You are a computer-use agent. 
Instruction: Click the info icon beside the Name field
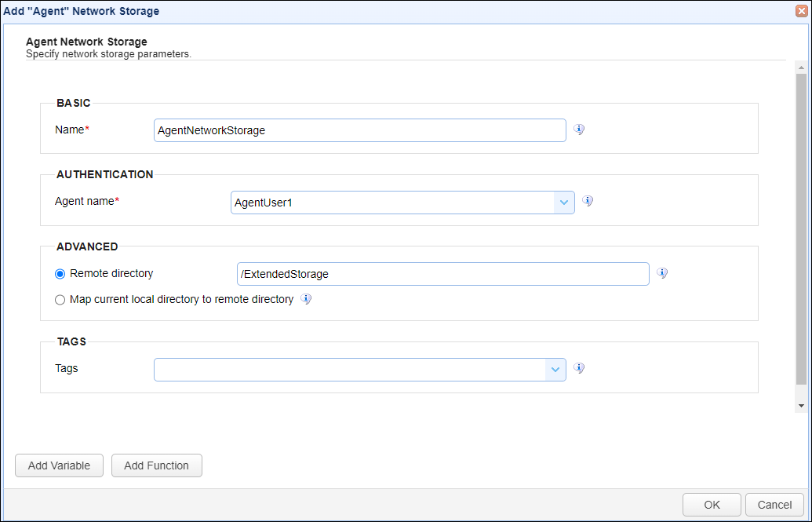tap(579, 130)
